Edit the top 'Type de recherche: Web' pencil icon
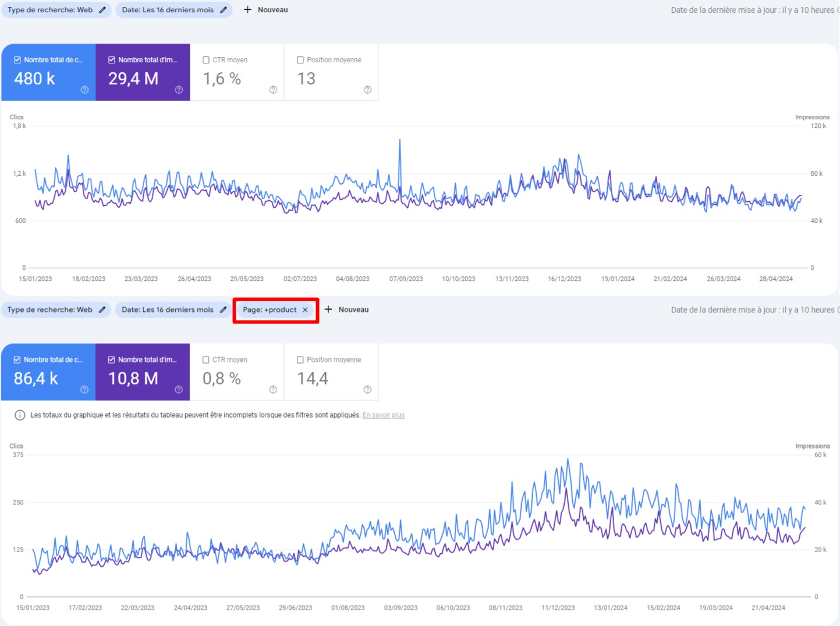840x626 pixels. [102, 10]
